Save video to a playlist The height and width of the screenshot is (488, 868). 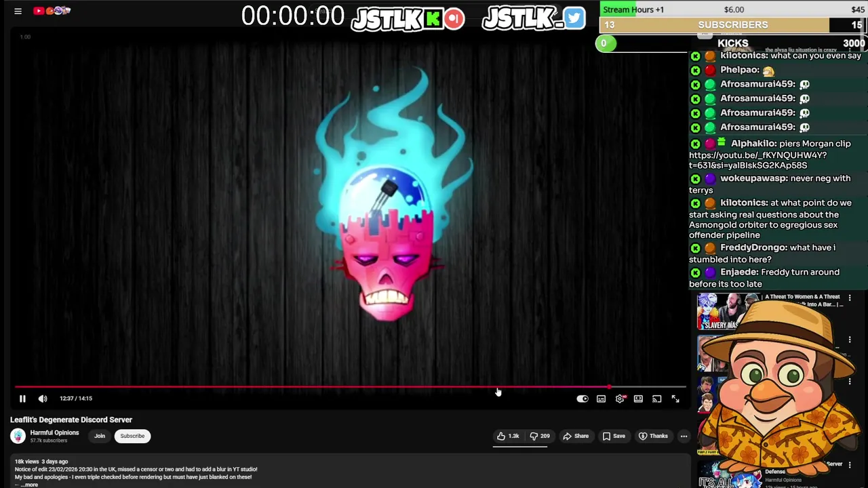[x=613, y=436]
